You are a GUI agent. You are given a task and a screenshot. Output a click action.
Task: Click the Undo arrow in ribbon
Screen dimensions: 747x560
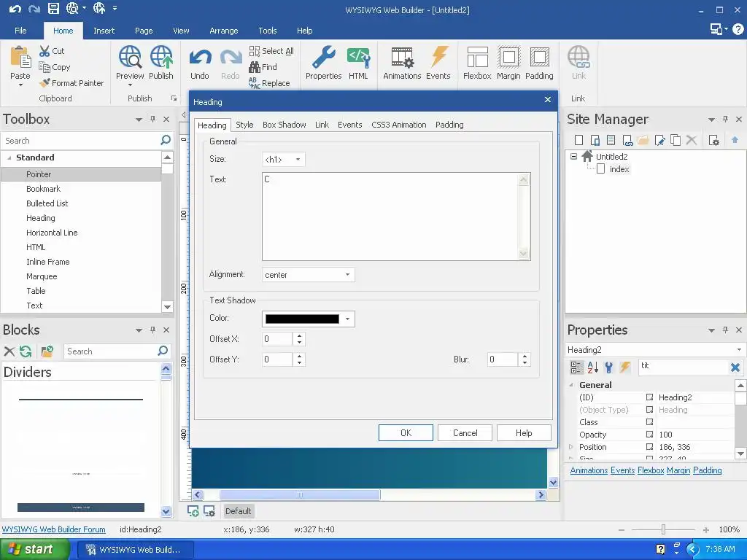pyautogui.click(x=200, y=58)
